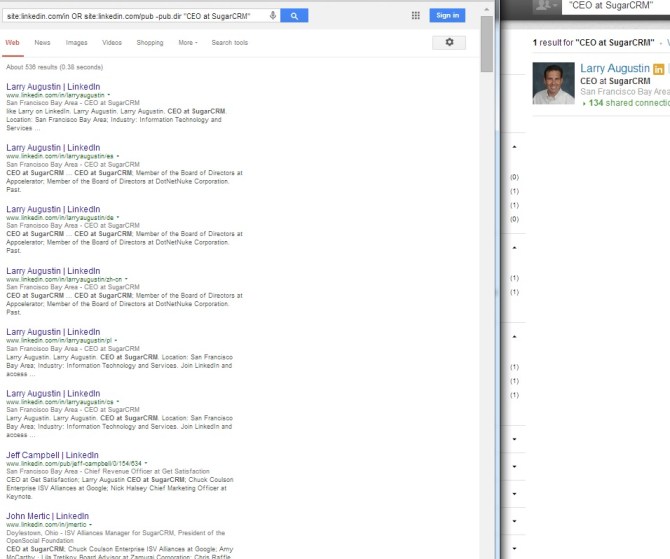Screen dimensions: 670x559
Task: Open dropdown arrow next to larryaugustin/pl URL
Action: pyautogui.click(x=116, y=340)
